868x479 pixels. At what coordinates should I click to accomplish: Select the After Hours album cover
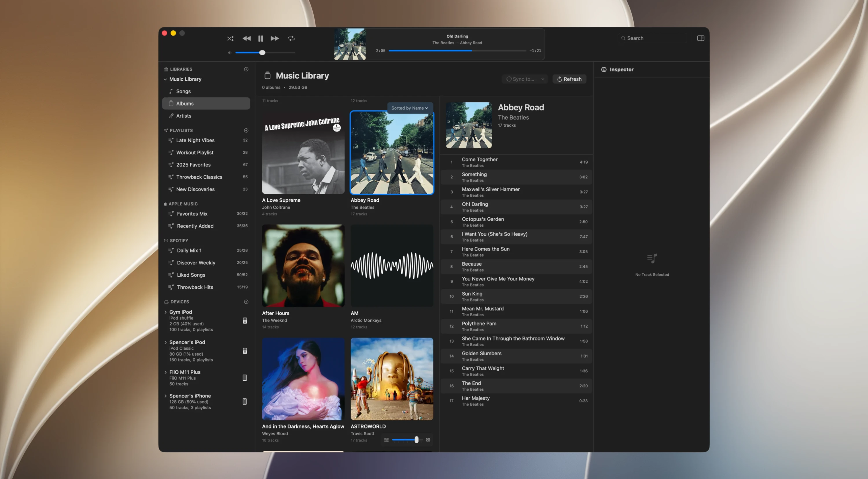[x=303, y=266]
